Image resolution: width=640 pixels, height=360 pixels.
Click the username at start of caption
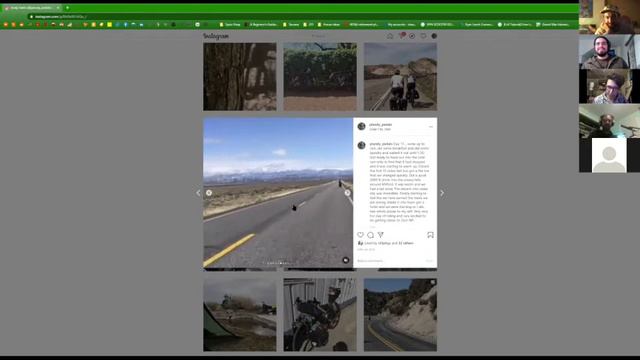[x=381, y=144]
